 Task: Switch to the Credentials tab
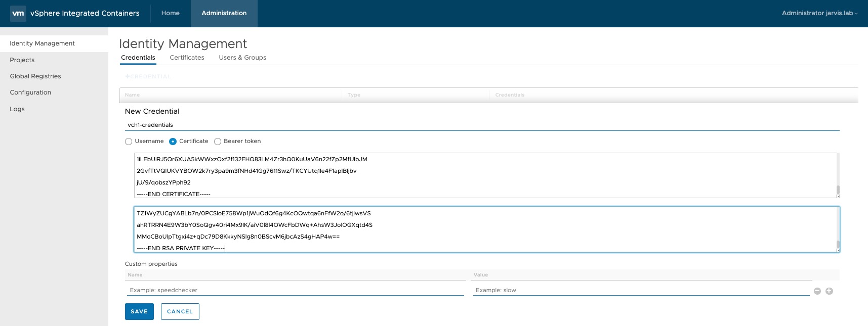[138, 58]
